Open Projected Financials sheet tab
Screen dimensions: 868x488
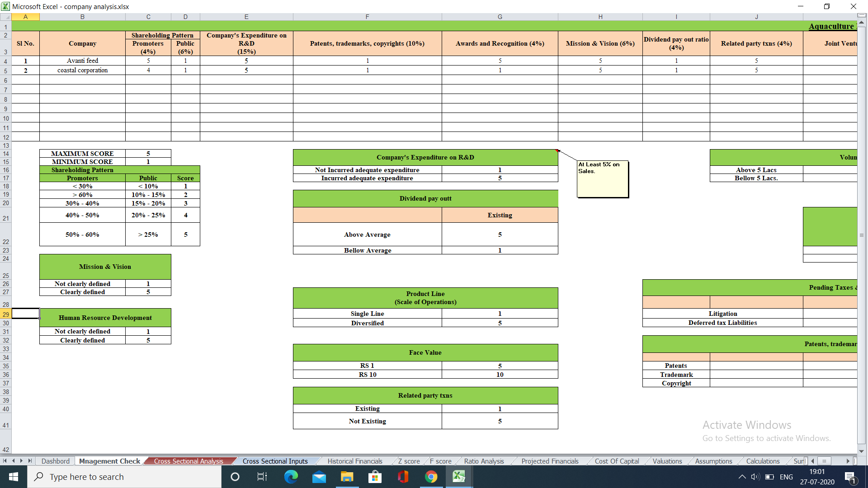point(550,461)
